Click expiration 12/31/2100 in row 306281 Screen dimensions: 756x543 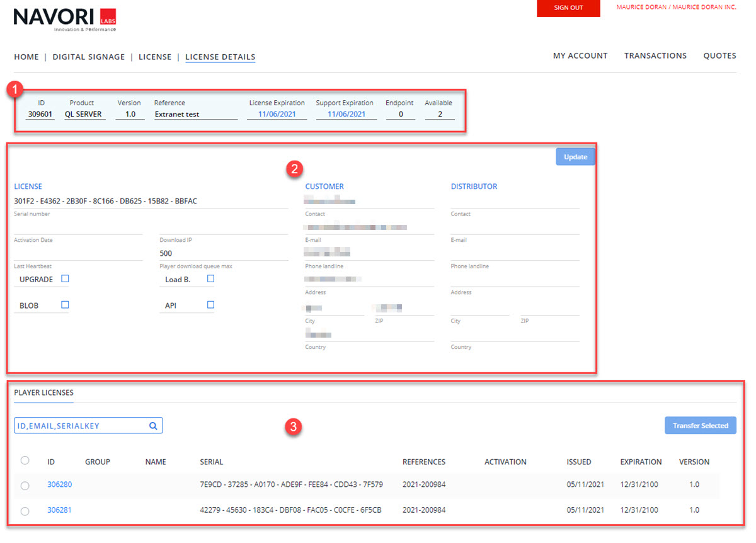click(639, 510)
